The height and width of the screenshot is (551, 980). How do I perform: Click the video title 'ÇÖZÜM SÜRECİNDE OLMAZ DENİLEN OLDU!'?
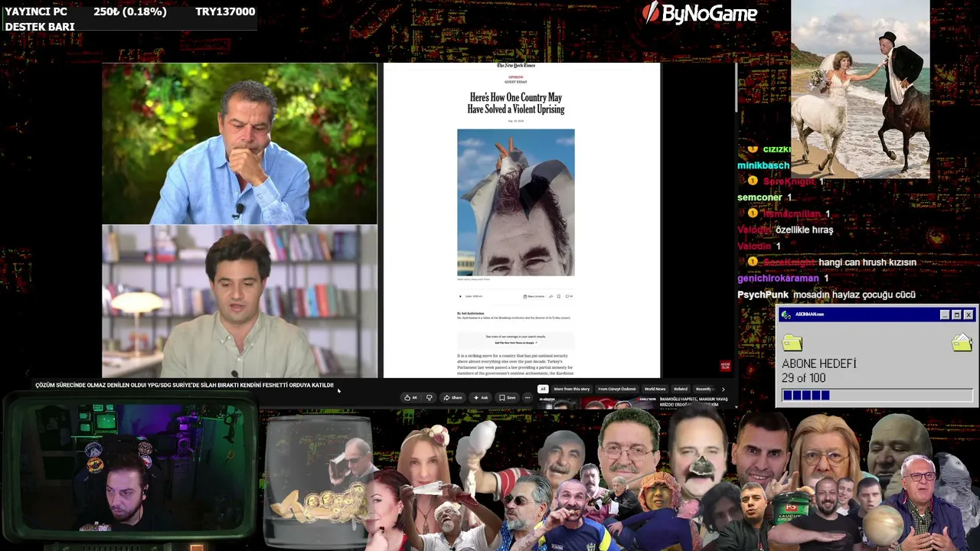pos(185,385)
